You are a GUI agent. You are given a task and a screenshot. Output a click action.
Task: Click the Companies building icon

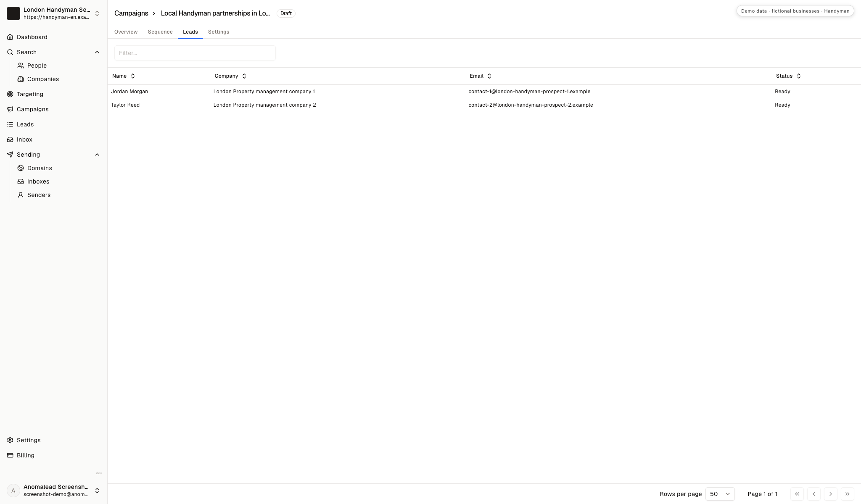pyautogui.click(x=21, y=79)
